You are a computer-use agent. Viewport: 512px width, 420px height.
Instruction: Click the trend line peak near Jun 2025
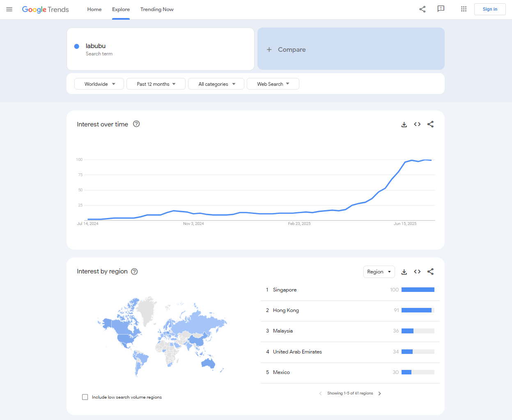412,161
